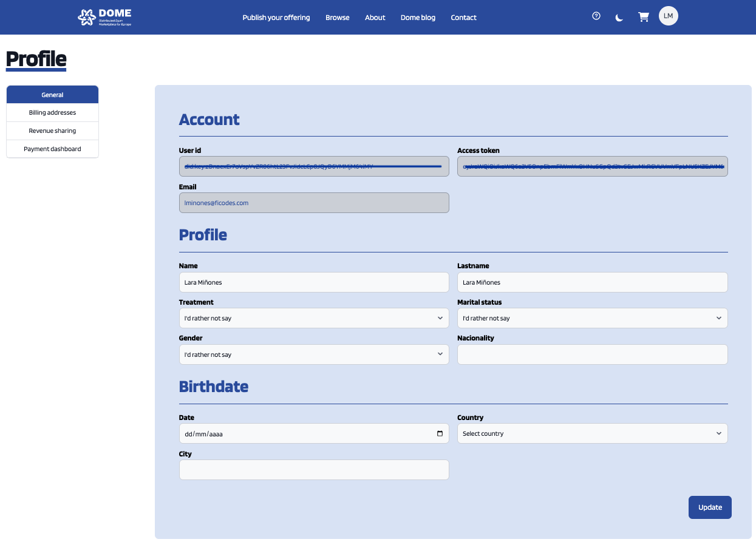Open Publish your offering link

point(276,18)
